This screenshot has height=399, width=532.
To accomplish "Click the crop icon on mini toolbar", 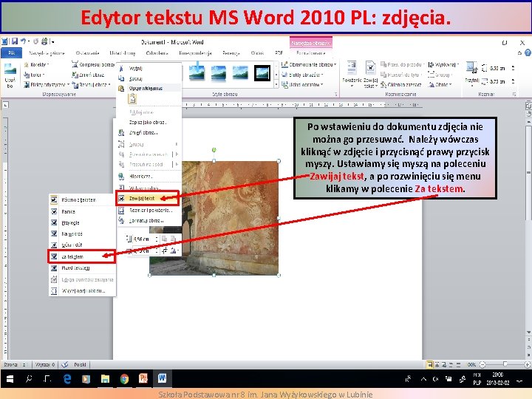I will pyautogui.click(x=165, y=250).
